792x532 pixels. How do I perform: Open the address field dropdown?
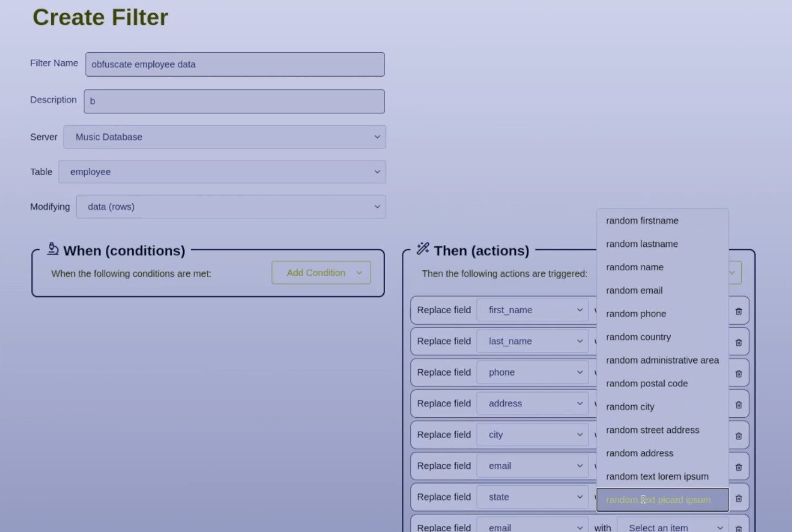(532, 404)
